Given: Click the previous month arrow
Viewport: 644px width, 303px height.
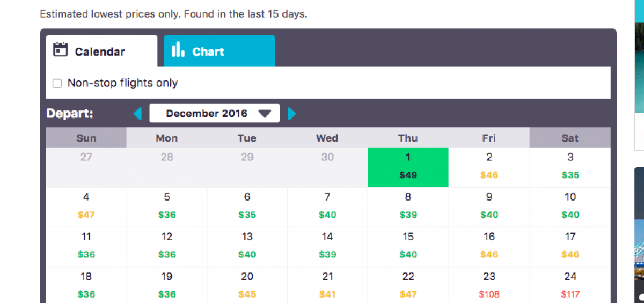Looking at the screenshot, I should (x=138, y=114).
